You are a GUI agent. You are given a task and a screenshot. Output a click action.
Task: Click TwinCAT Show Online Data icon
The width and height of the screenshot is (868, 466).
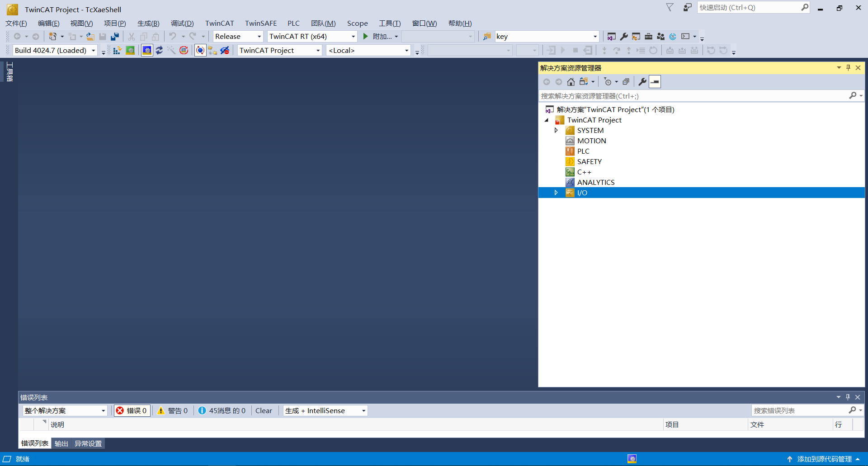tap(200, 51)
